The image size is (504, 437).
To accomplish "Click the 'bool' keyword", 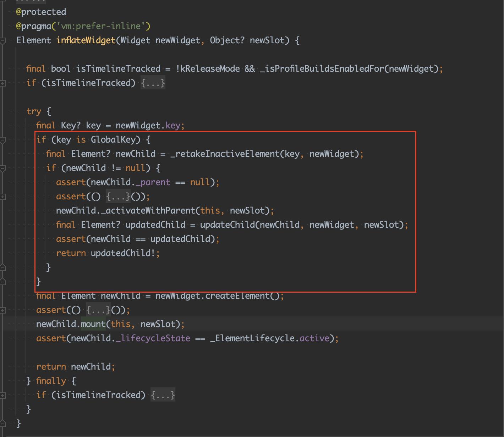I will click(61, 69).
